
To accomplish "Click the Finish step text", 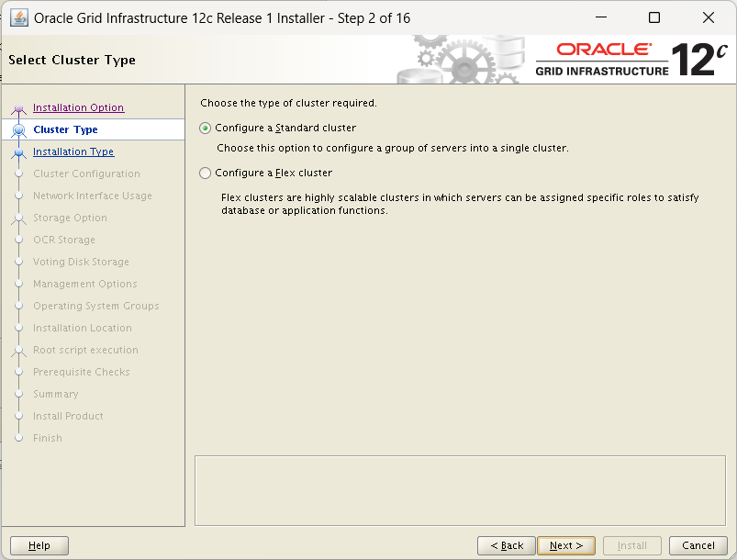I will (x=48, y=438).
